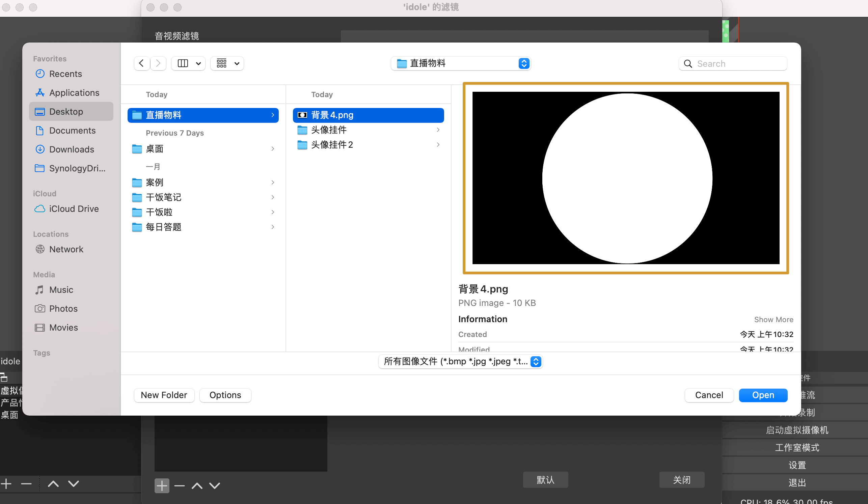868x504 pixels.
Task: Move filter up with the arrow icon
Action: pos(197,486)
